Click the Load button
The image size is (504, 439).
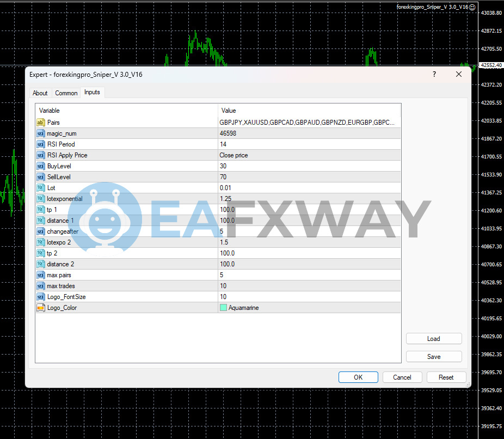click(434, 338)
